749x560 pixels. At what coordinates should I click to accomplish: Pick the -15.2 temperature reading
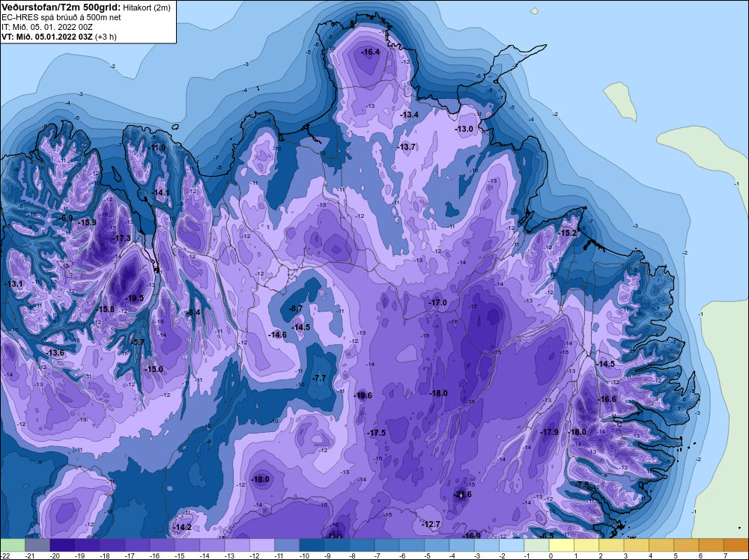(x=568, y=233)
